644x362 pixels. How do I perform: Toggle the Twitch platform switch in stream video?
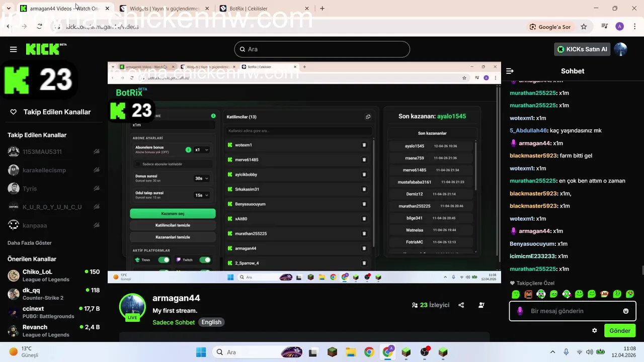[x=205, y=260]
